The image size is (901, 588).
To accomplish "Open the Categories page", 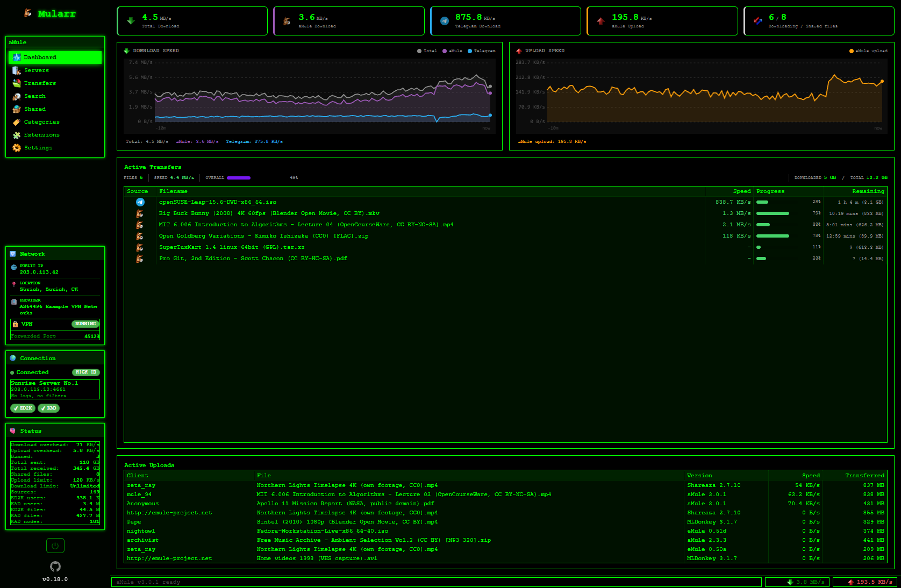I will (x=55, y=122).
